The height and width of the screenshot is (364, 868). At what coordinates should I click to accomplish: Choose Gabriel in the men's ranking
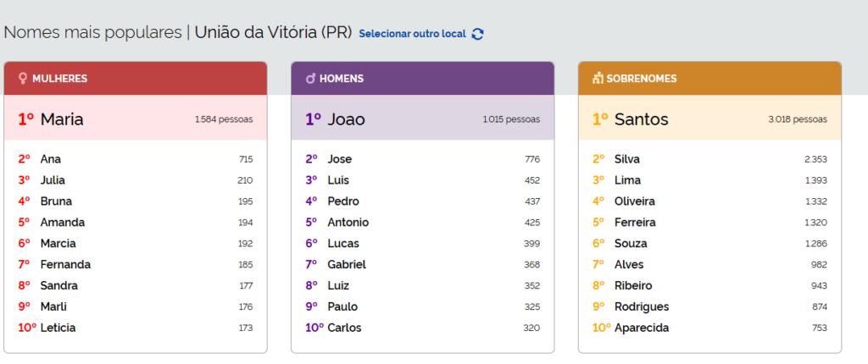(x=347, y=265)
